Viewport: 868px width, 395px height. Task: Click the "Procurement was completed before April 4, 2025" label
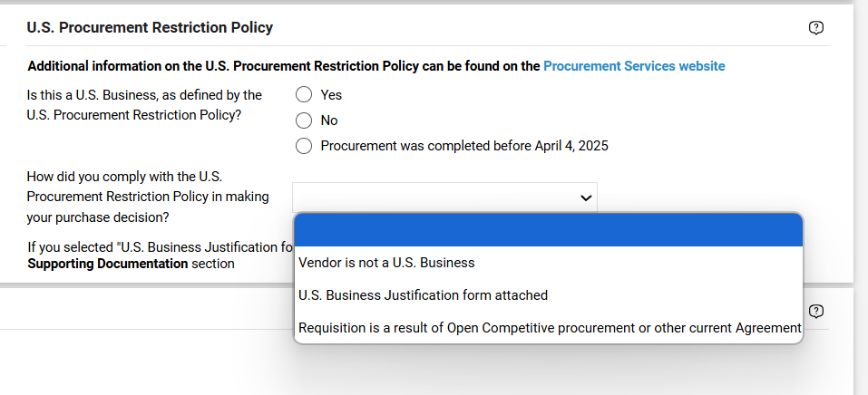463,146
